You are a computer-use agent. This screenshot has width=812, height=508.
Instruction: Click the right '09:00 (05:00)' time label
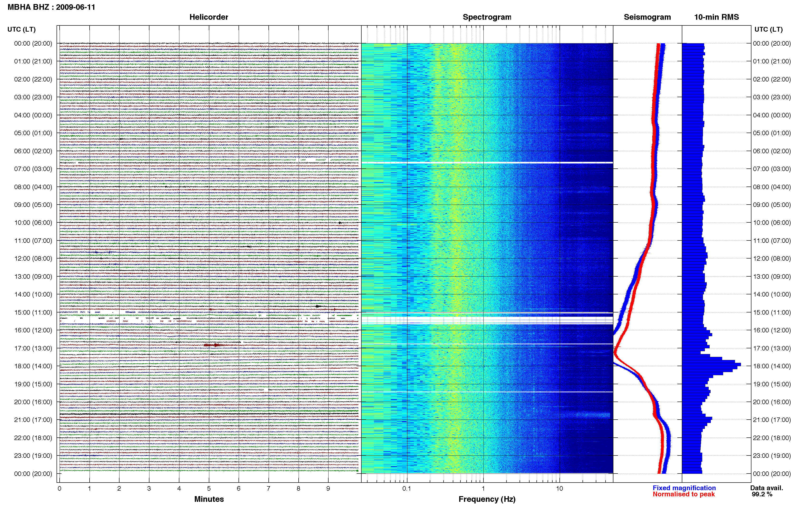[772, 205]
